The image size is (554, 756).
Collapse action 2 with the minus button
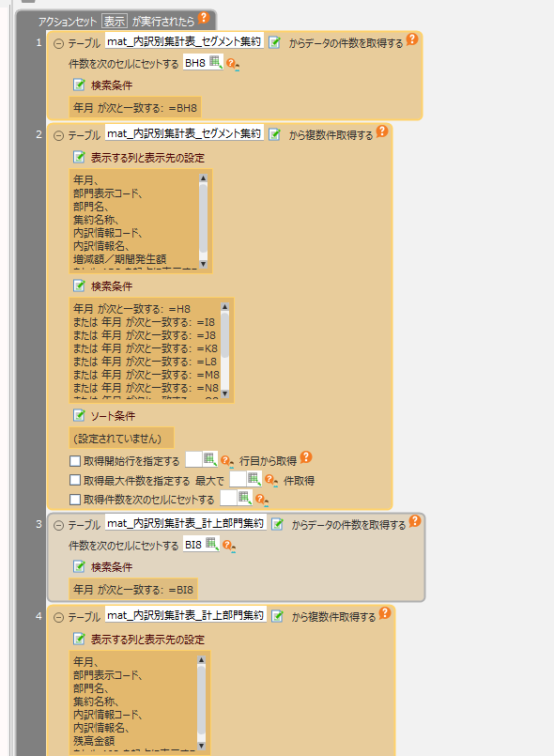(x=58, y=136)
